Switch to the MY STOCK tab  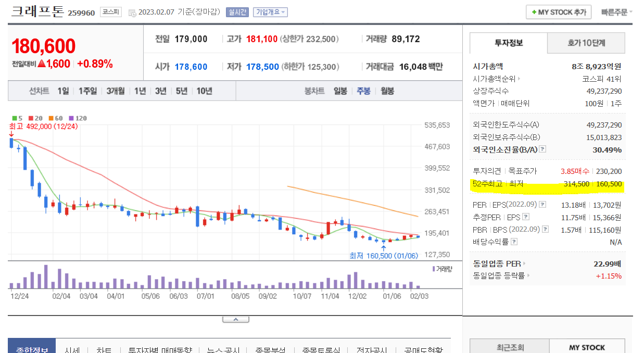[587, 347]
